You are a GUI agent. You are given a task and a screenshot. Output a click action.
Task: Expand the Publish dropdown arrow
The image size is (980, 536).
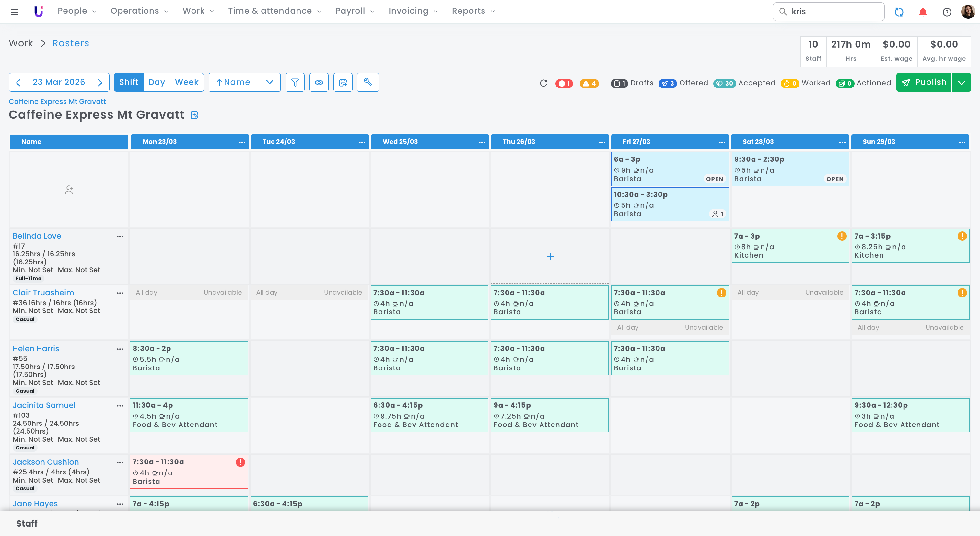point(961,82)
